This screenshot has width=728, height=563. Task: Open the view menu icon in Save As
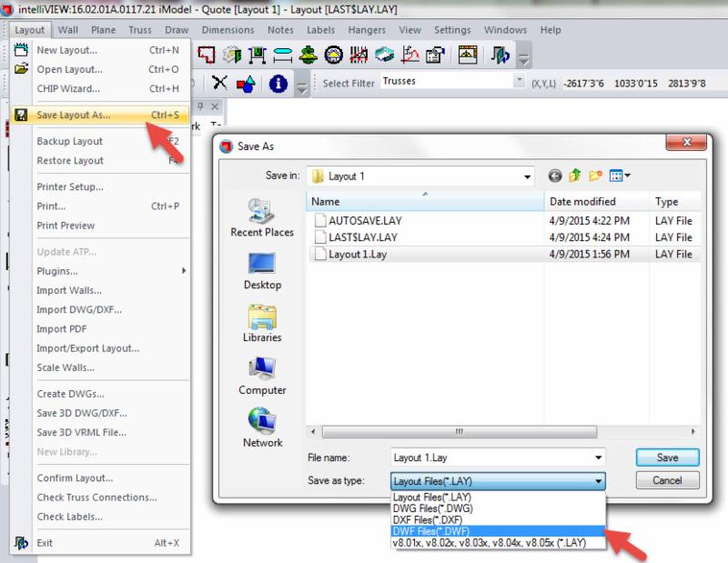tap(620, 176)
